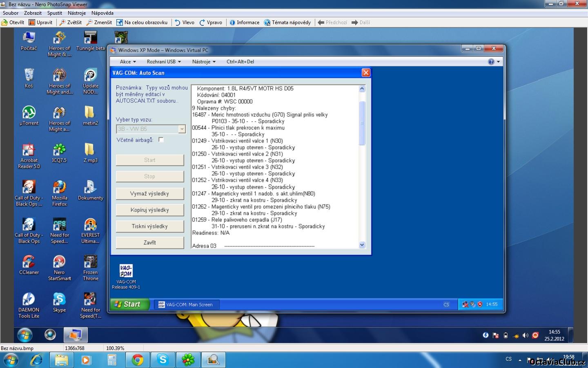Click scroll-down arrow in scan results
Image resolution: width=588 pixels, height=368 pixels.
point(362,245)
